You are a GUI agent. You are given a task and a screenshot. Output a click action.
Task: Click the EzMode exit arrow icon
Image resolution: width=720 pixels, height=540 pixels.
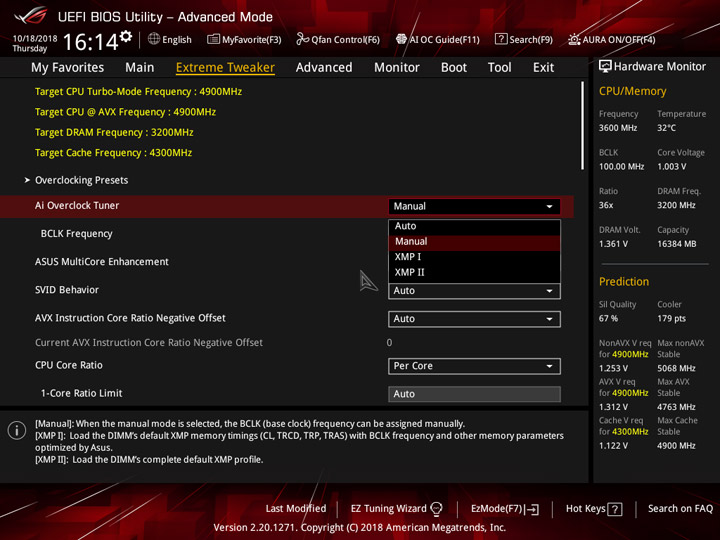533,509
